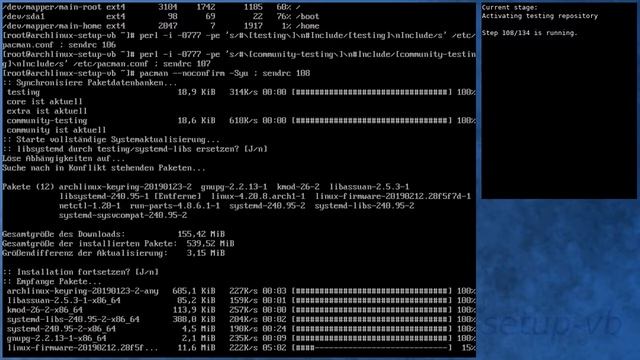
Task: Click the 'Current stage:' label in status panel
Action: 509,7
